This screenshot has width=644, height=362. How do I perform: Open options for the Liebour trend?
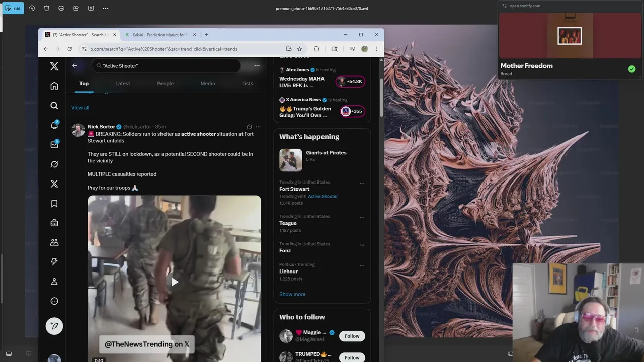pos(362,266)
